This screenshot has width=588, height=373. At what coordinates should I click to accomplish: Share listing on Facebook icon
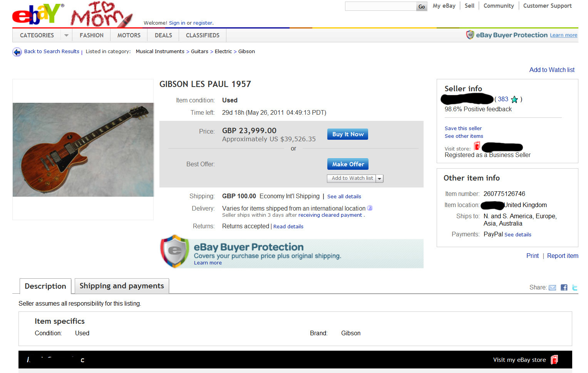pos(564,288)
